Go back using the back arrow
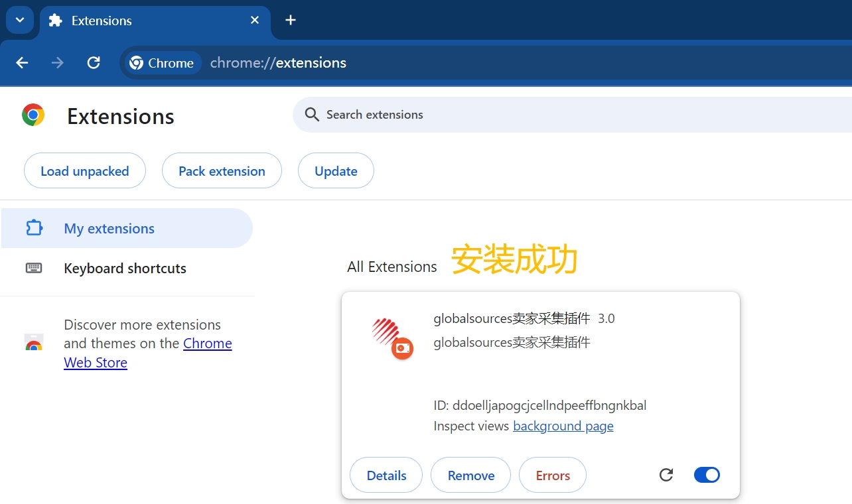This screenshot has width=852, height=504. tap(22, 63)
